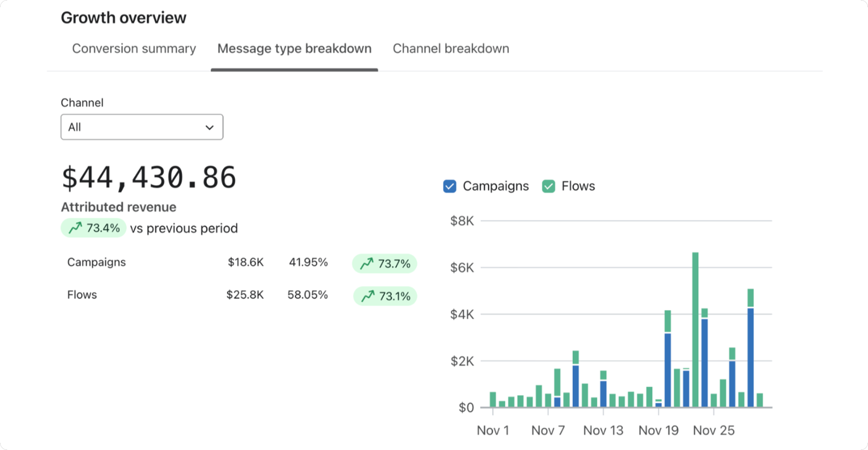Image resolution: width=868 pixels, height=450 pixels.
Task: Switch to the Conversion summary tab
Action: [134, 48]
